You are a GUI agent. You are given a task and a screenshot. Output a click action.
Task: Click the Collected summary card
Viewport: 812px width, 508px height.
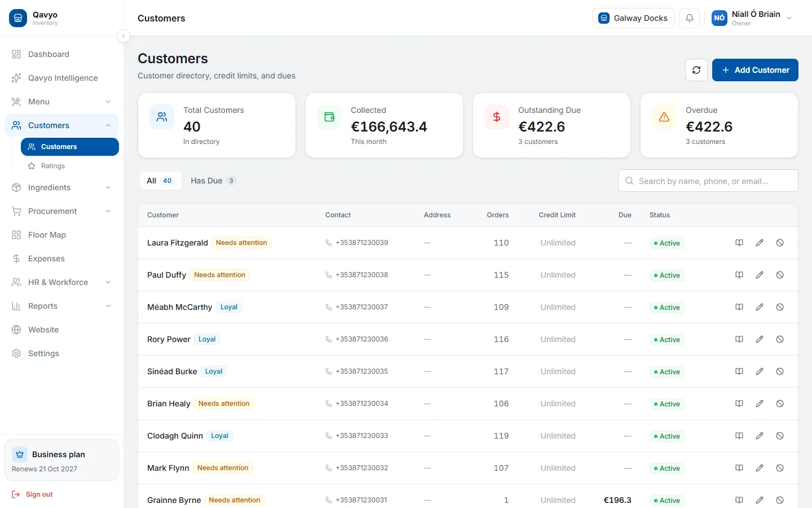384,125
